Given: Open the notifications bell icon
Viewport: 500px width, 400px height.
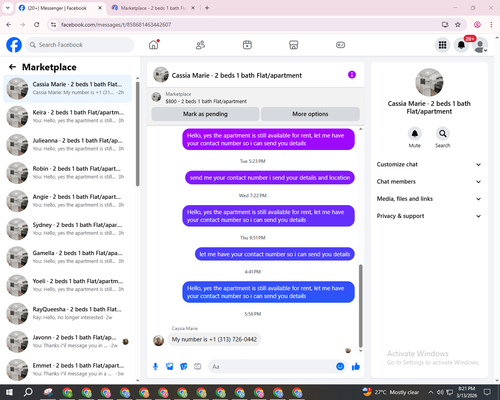Looking at the screenshot, I should pos(461,45).
